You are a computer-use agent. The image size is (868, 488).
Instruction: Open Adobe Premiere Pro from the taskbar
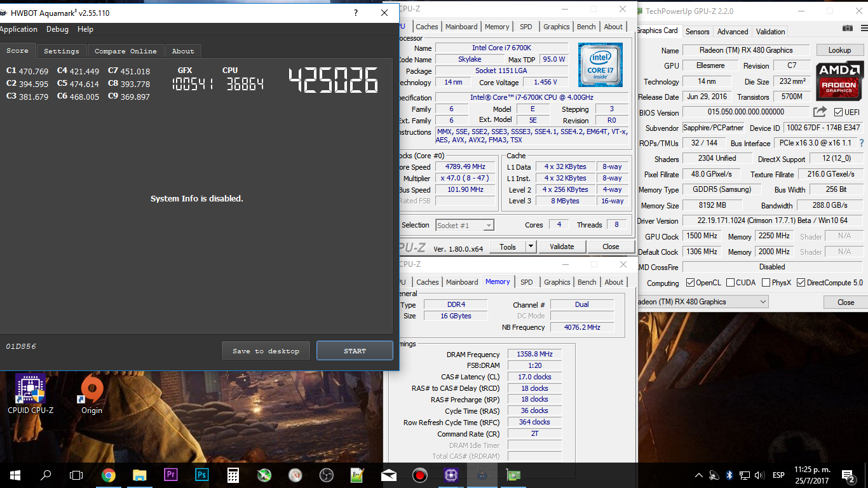pos(170,475)
